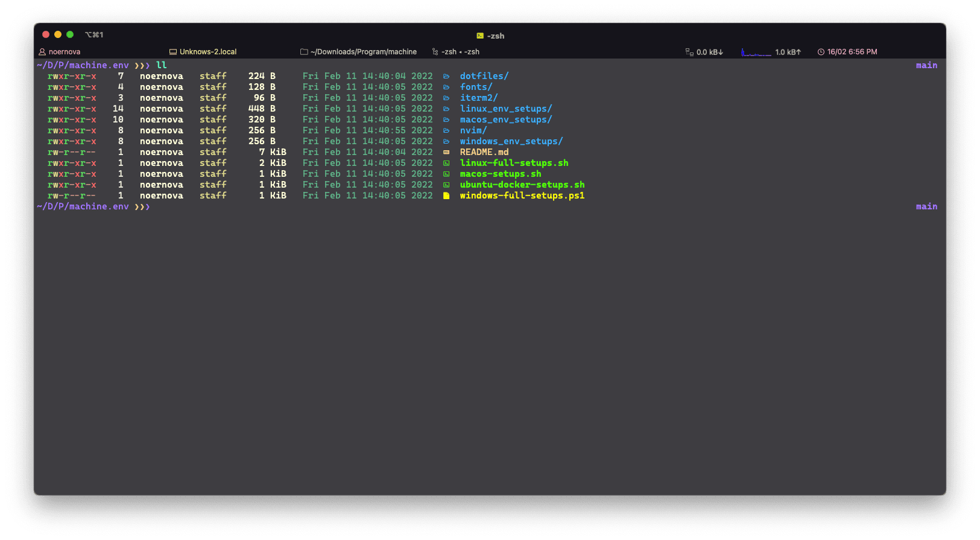Viewport: 980px width, 540px height.
Task: Click the terminal icon in the window title
Action: pos(480,36)
